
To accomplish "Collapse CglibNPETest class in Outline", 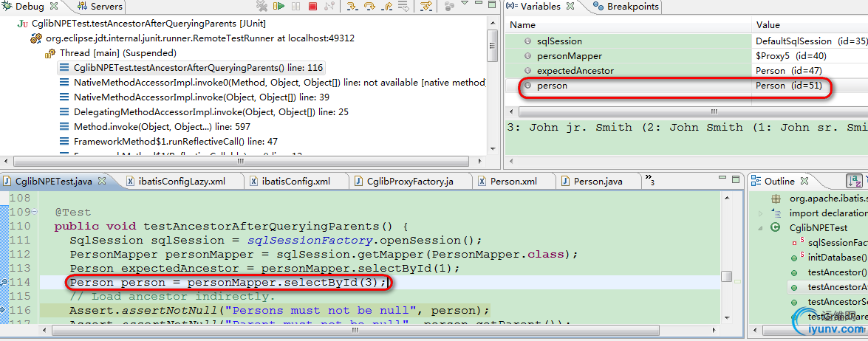I will coord(761,227).
